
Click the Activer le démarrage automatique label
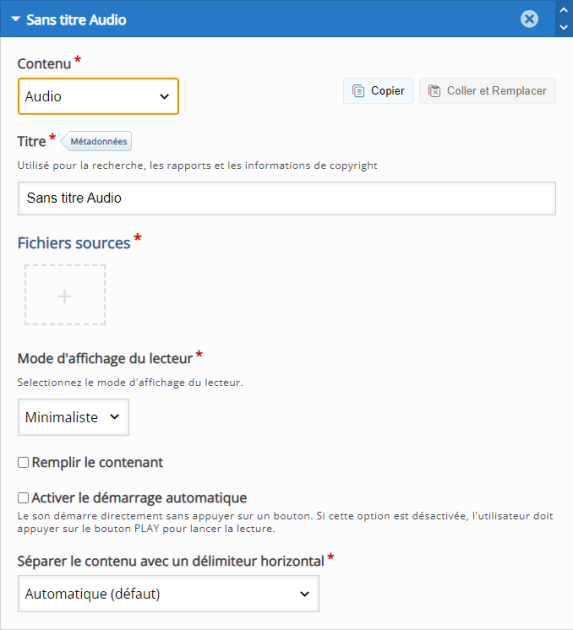tap(139, 498)
